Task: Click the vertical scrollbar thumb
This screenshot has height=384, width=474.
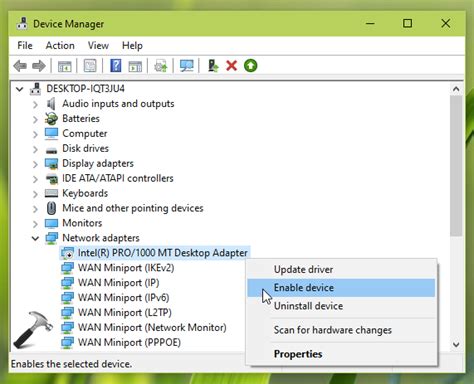Action: (456, 166)
